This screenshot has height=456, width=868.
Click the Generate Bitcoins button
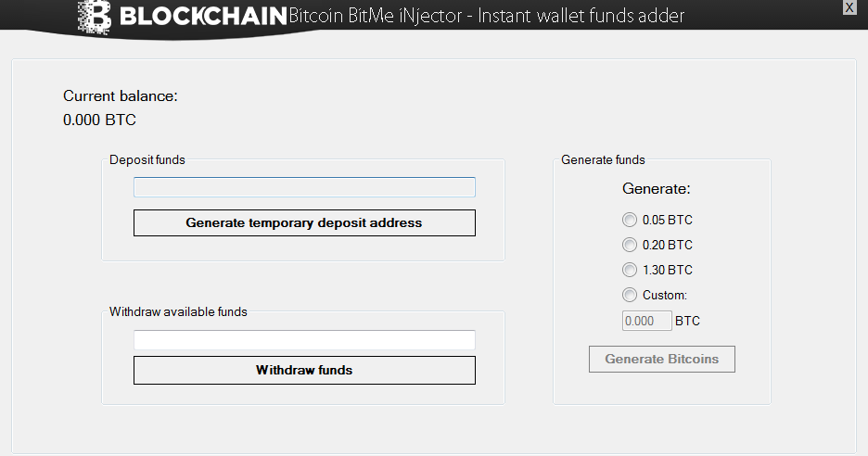662,360
